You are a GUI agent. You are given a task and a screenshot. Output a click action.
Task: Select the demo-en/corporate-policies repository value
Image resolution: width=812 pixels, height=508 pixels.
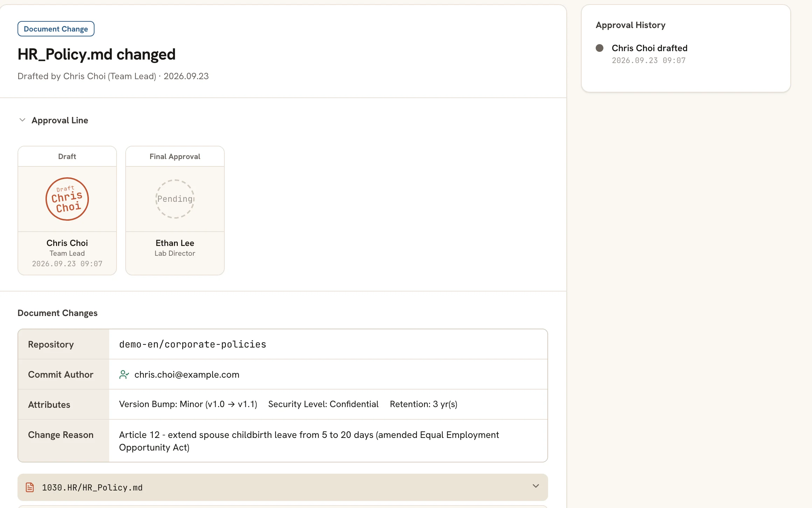(192, 344)
